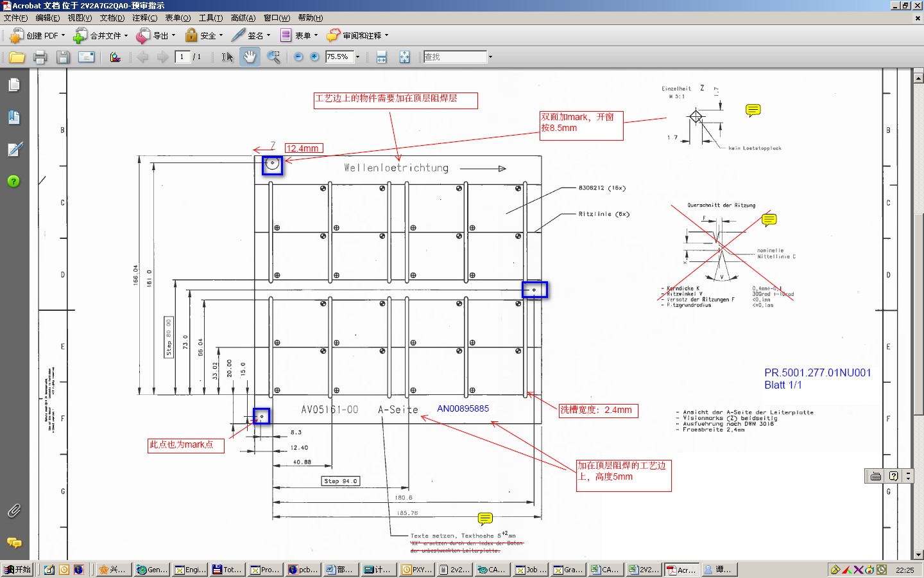Click the Print icon
The image size is (924, 578).
(40, 57)
